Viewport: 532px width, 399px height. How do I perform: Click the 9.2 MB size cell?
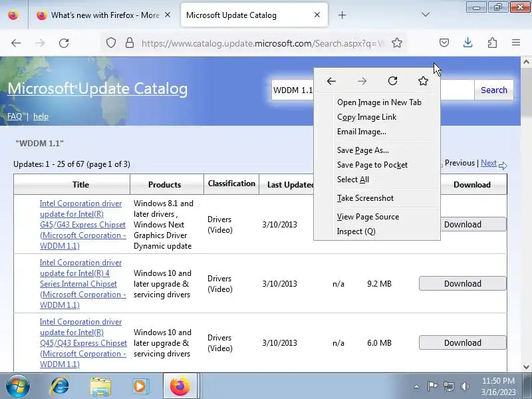click(379, 284)
